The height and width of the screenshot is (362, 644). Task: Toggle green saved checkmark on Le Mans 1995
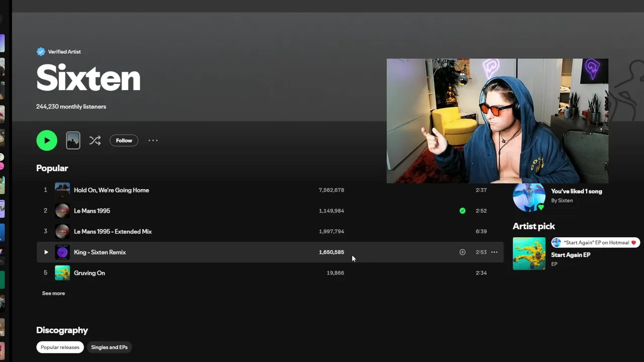(462, 211)
